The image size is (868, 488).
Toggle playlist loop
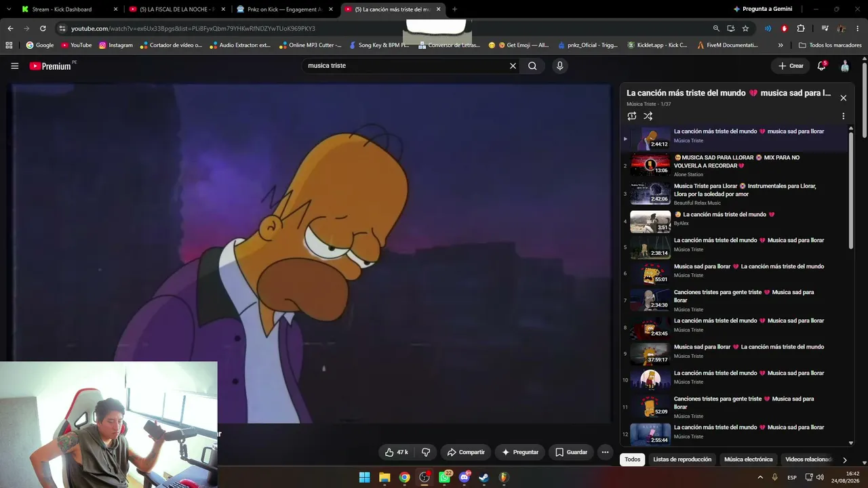(632, 116)
